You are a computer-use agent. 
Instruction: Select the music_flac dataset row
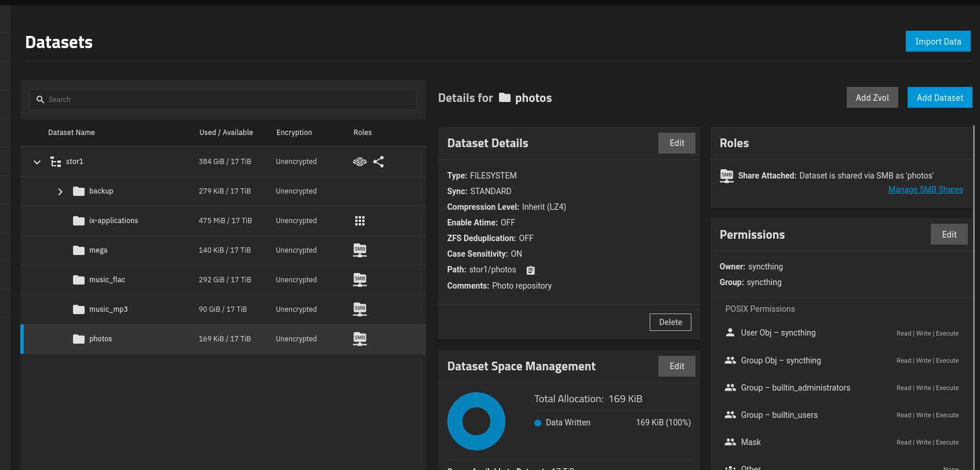pos(223,280)
